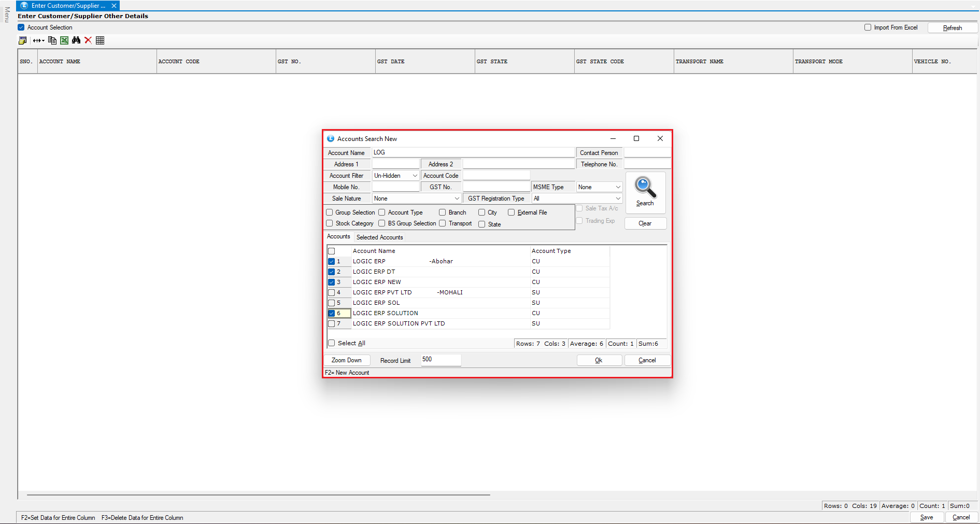This screenshot has height=524, width=980.
Task: Switch to the Selected Accounts tab
Action: click(x=379, y=237)
